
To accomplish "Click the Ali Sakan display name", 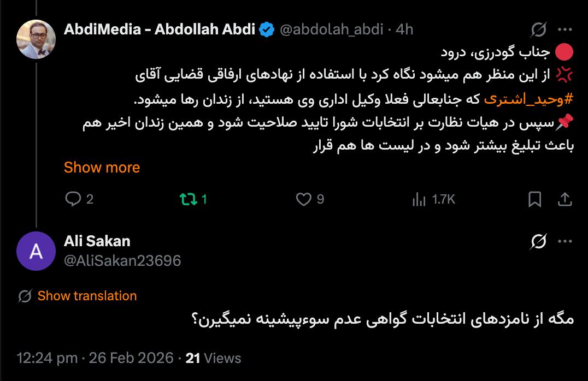I will click(97, 241).
